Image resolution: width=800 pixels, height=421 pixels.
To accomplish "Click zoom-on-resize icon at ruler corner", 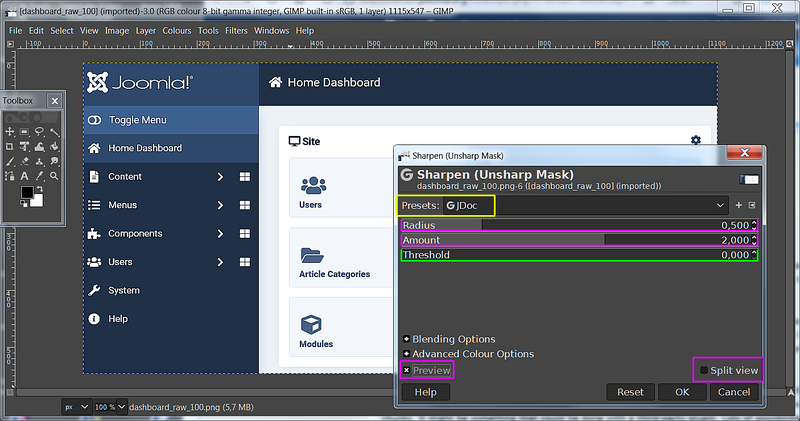I will click(790, 44).
